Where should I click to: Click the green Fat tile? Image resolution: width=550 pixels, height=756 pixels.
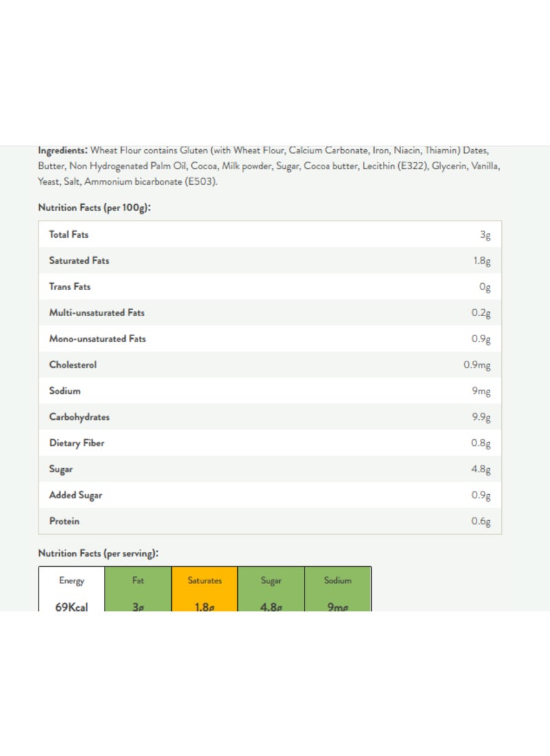tap(138, 589)
